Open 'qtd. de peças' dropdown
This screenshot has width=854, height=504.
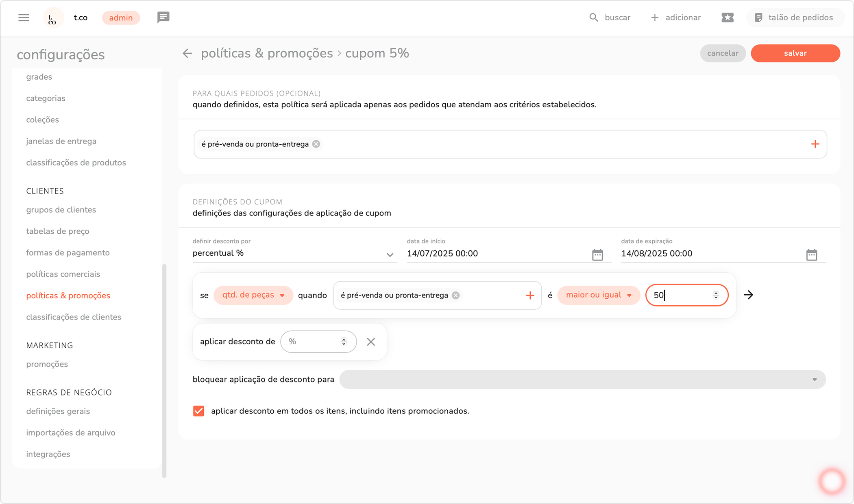pos(253,295)
